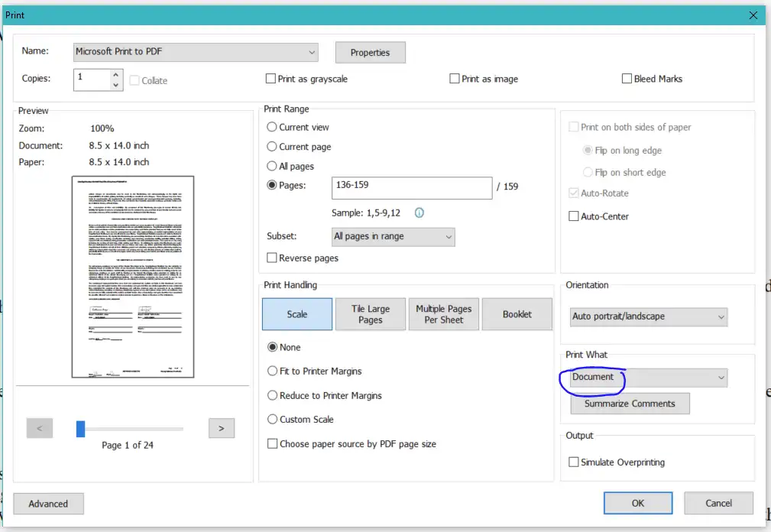Click the preview page slider
771x532 pixels.
click(x=79, y=428)
